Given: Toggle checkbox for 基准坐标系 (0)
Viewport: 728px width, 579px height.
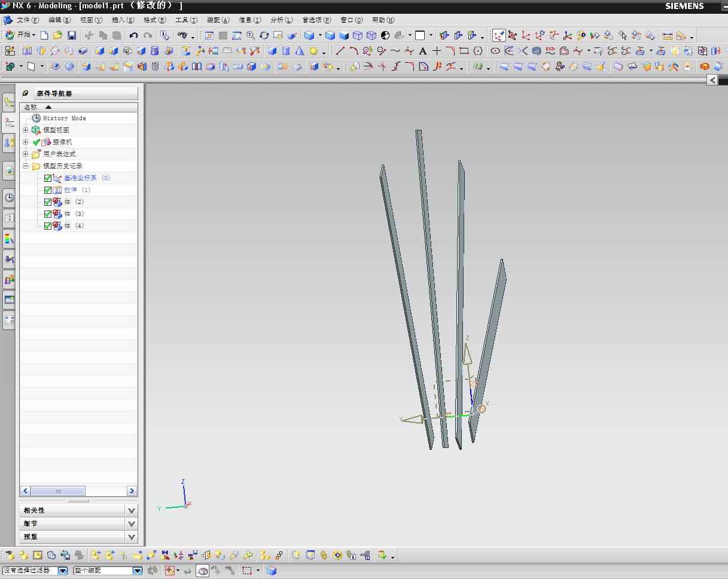Looking at the screenshot, I should point(48,178).
